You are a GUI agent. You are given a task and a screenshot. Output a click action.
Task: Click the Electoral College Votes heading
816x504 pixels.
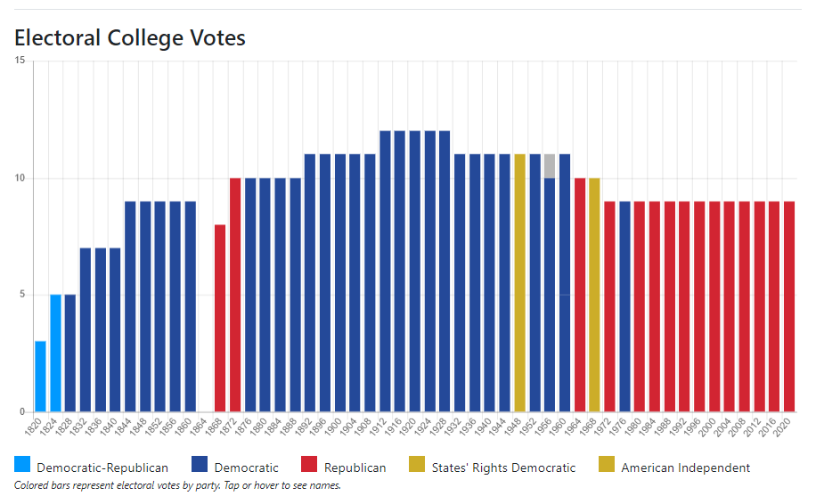click(x=130, y=37)
